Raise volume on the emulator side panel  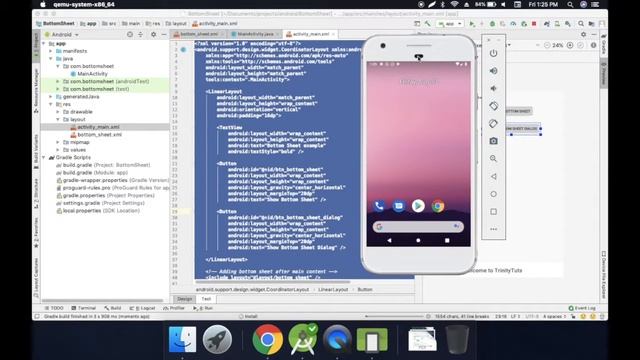pyautogui.click(x=493, y=71)
